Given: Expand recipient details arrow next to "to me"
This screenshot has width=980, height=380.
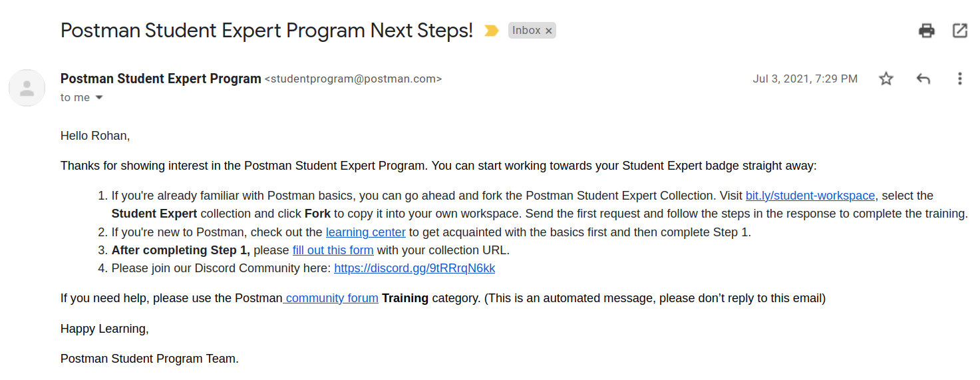Looking at the screenshot, I should click(99, 98).
